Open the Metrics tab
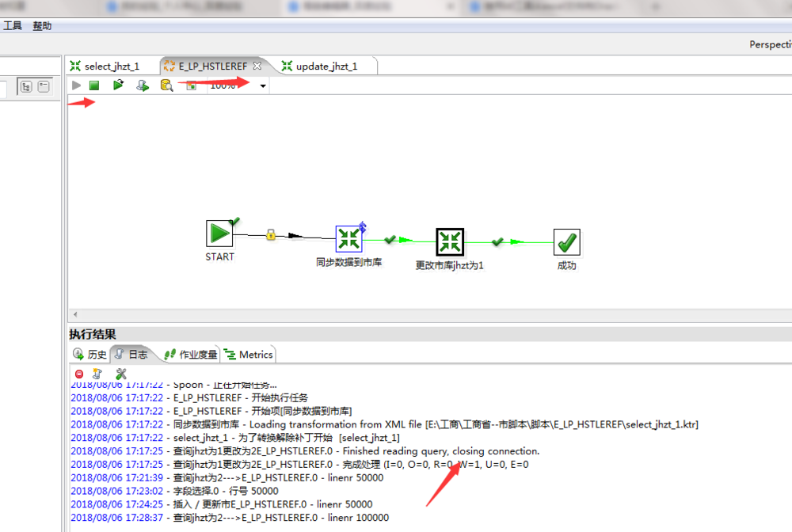Viewport: 792px width, 532px height. click(x=249, y=355)
